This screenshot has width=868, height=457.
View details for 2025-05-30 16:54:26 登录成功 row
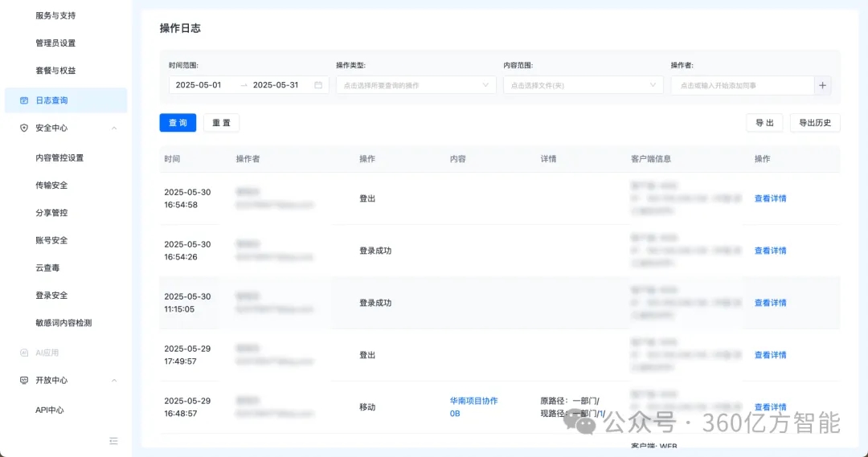point(770,251)
